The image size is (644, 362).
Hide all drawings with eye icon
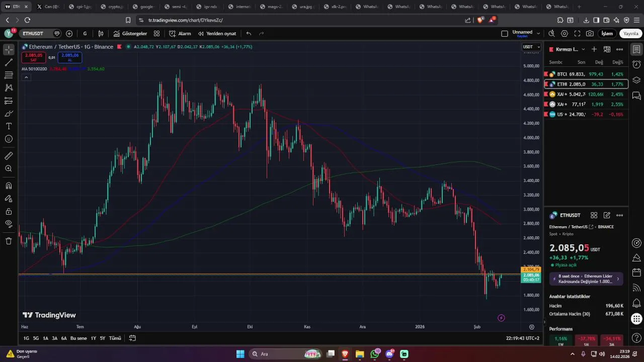coord(9,224)
